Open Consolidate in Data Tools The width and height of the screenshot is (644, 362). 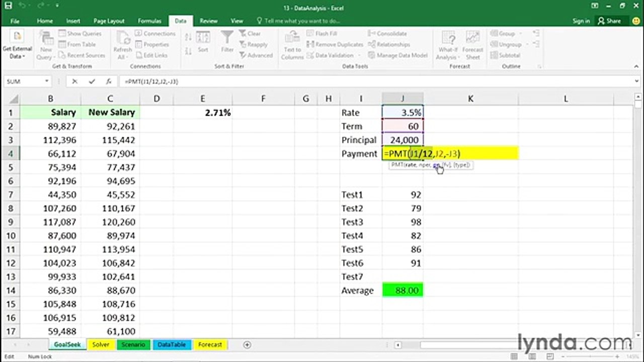point(387,34)
